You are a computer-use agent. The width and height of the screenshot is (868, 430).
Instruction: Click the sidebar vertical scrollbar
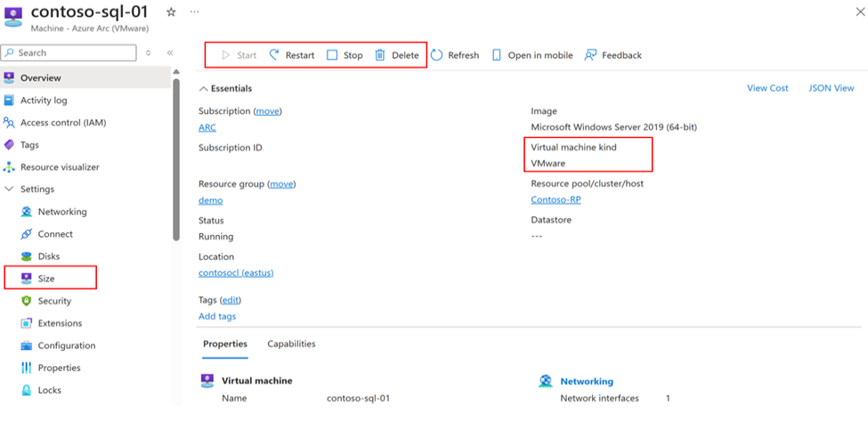pyautogui.click(x=176, y=159)
